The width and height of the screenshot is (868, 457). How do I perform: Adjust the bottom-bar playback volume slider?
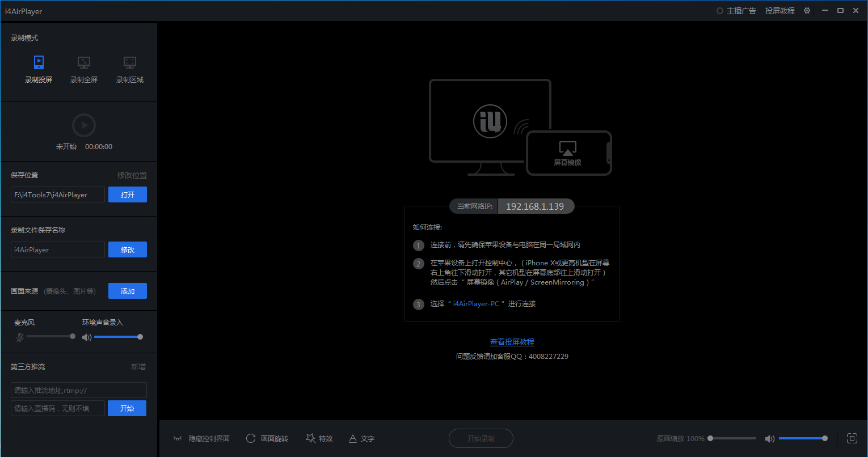click(x=803, y=438)
